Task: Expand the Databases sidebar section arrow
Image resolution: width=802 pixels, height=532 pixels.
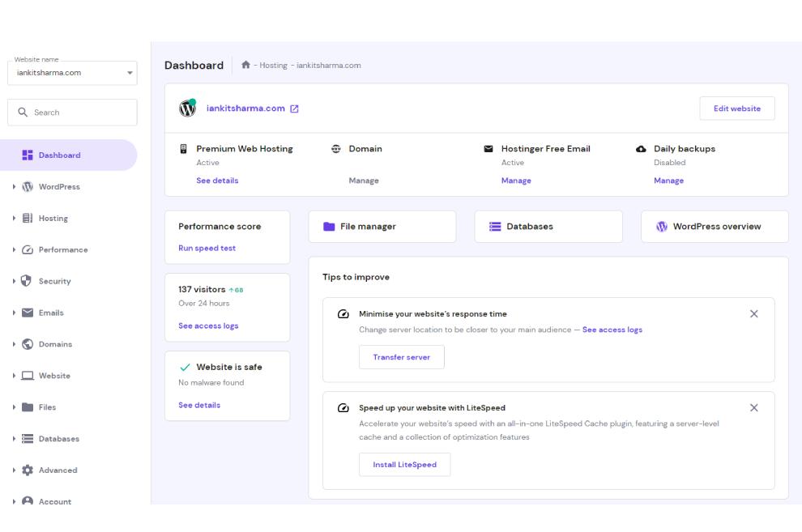Action: (x=14, y=439)
